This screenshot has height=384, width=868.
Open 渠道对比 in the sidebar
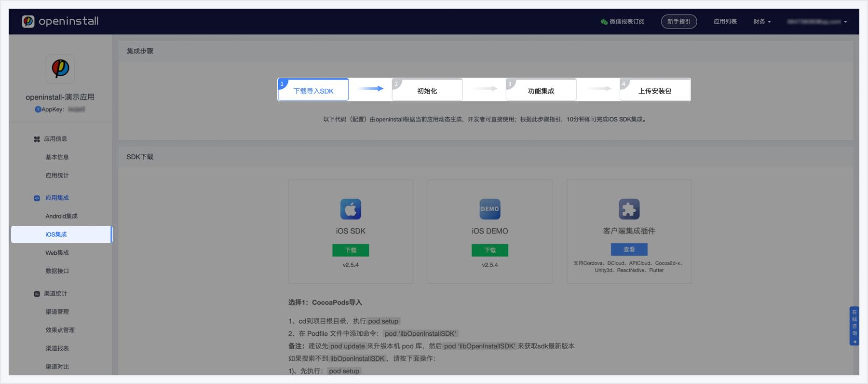pos(57,367)
